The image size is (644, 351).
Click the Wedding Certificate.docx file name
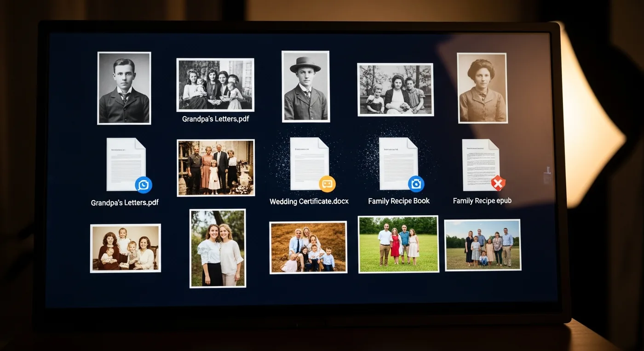click(309, 202)
